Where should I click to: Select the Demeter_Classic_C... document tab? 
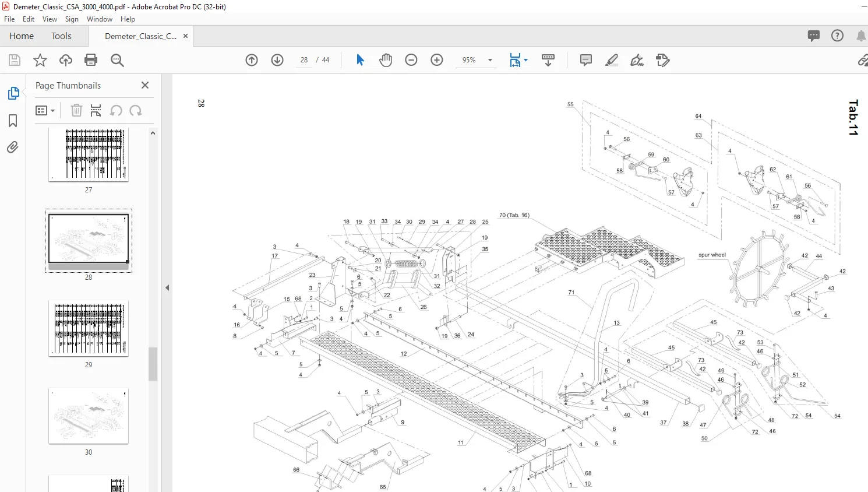(140, 36)
